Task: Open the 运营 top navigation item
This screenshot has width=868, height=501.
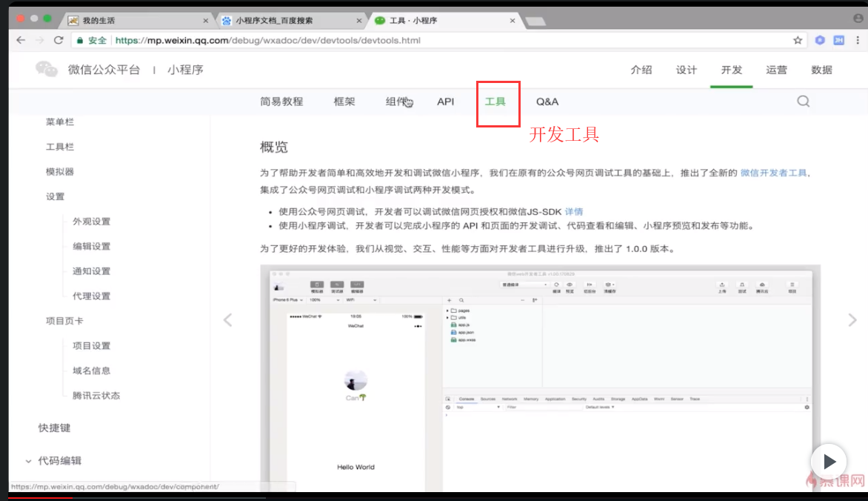Action: click(776, 70)
